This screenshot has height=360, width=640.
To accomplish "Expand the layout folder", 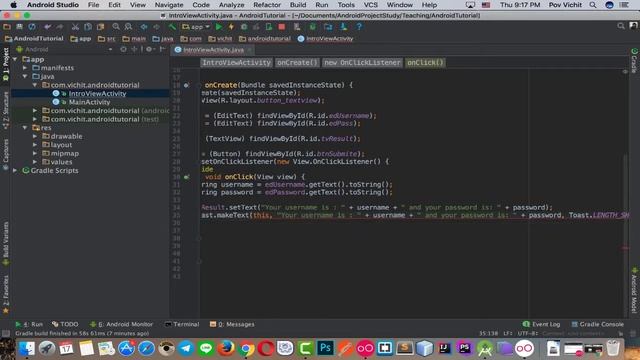I will pos(35,145).
